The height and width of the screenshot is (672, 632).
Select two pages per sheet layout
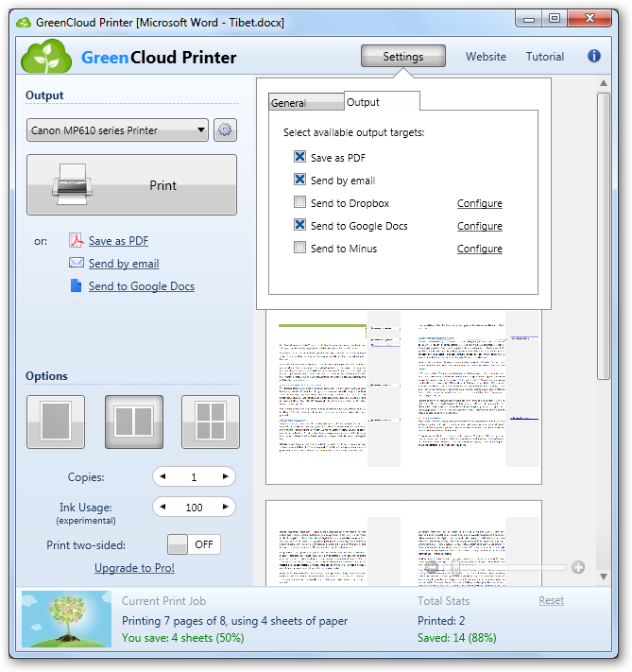[134, 422]
